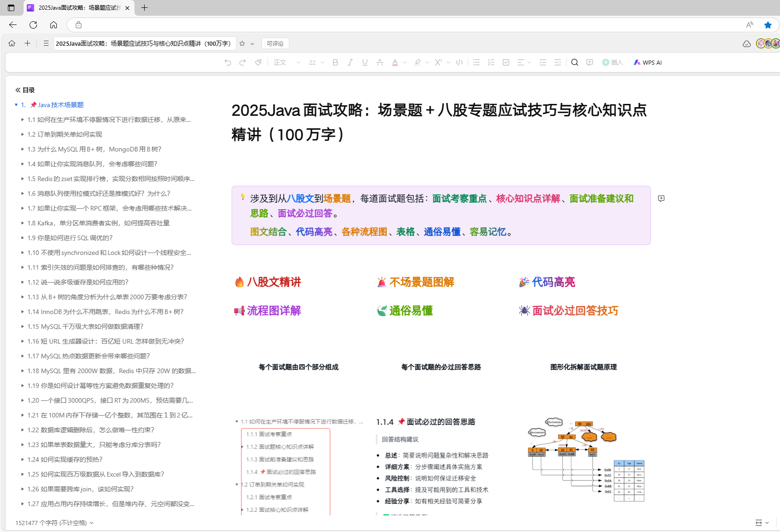The width and height of the screenshot is (780, 532).
Task: Go to browser home page
Action: point(54,25)
